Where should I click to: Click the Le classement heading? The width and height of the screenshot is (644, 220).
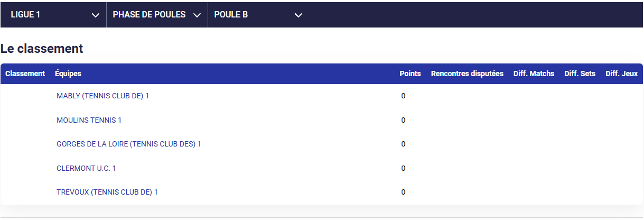click(42, 49)
